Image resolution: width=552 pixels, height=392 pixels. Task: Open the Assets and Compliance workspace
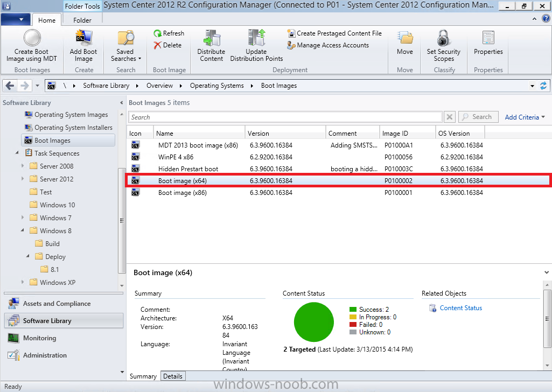coord(64,303)
